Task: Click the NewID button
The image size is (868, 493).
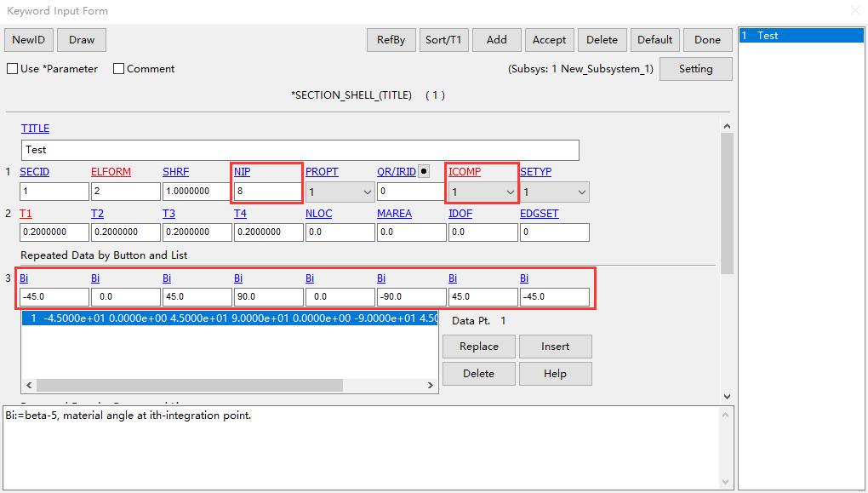Action: [x=29, y=40]
